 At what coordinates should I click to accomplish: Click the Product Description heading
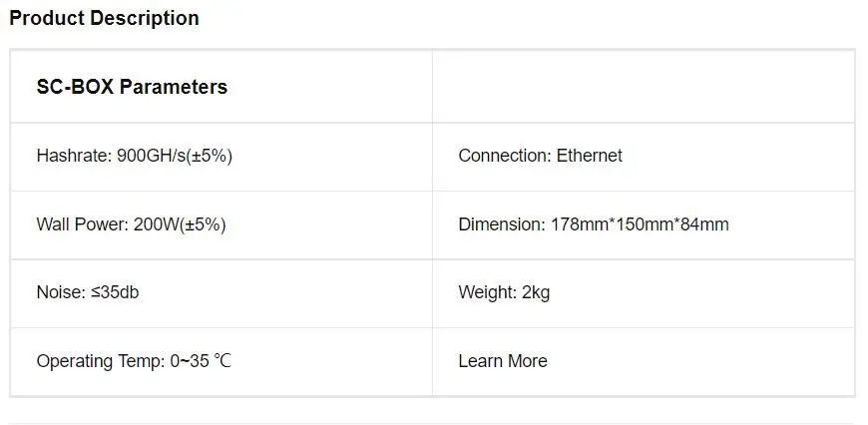[104, 18]
